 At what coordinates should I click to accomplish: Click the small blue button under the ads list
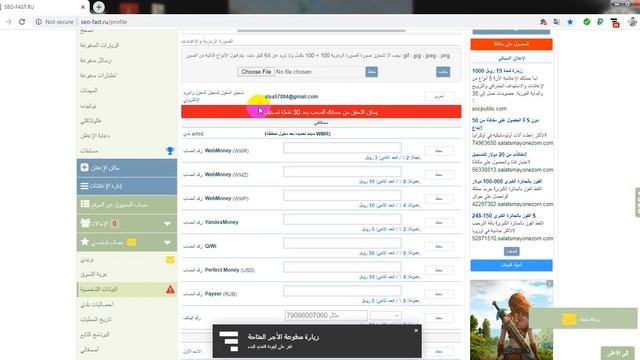[511, 251]
